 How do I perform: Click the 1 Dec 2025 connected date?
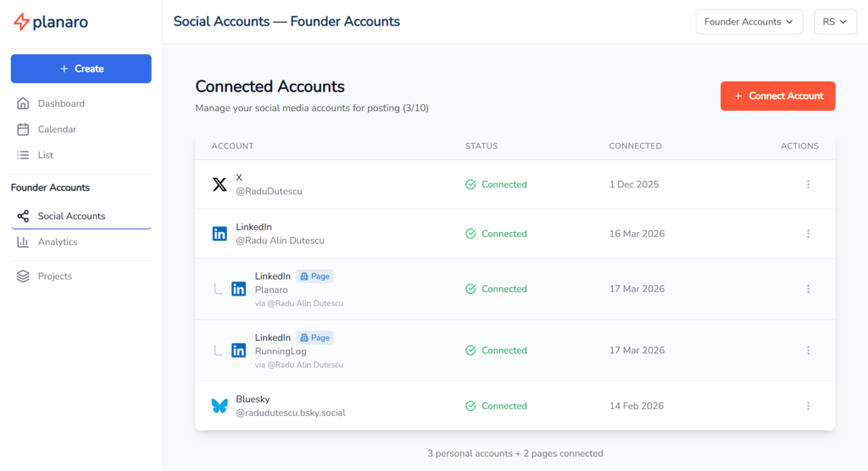[x=634, y=185]
